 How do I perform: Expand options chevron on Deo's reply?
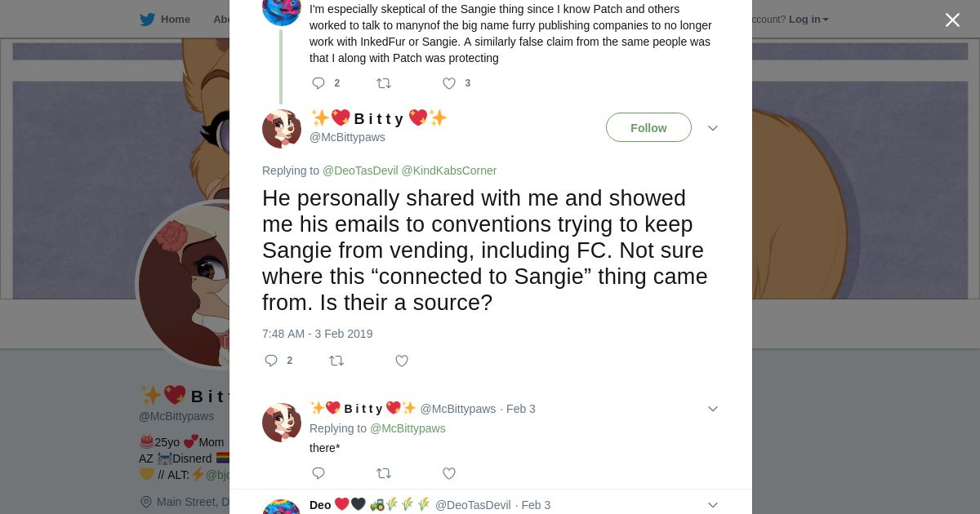click(713, 505)
